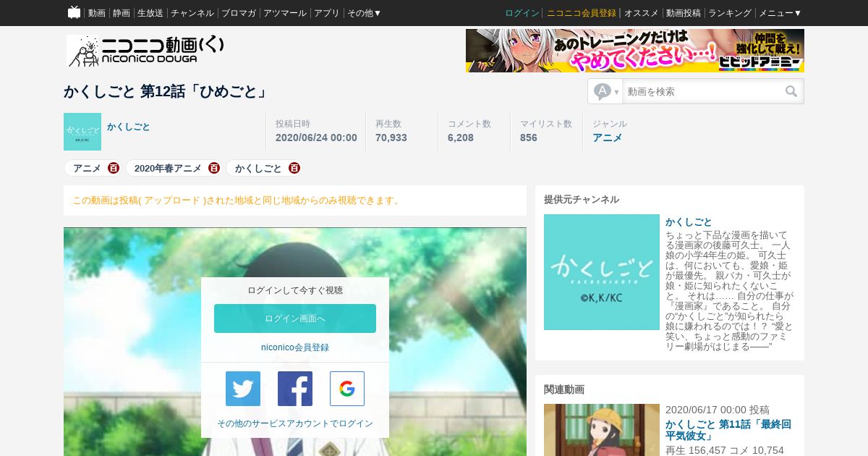Click the top advertisement banner

[x=635, y=51]
